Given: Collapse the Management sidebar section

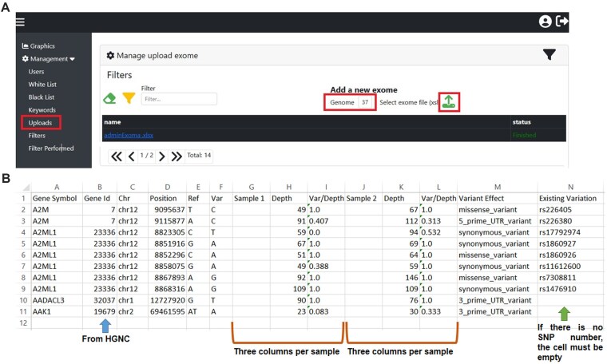Looking at the screenshot, I should click(x=48, y=59).
